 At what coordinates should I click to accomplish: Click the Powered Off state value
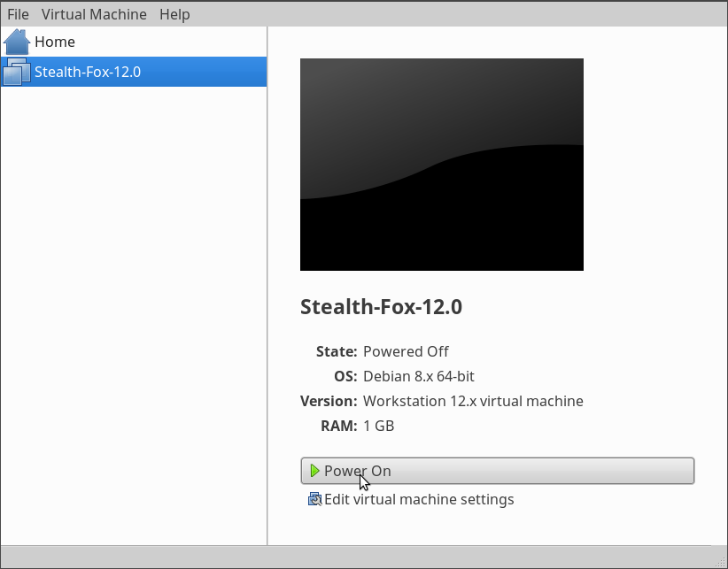(x=406, y=351)
